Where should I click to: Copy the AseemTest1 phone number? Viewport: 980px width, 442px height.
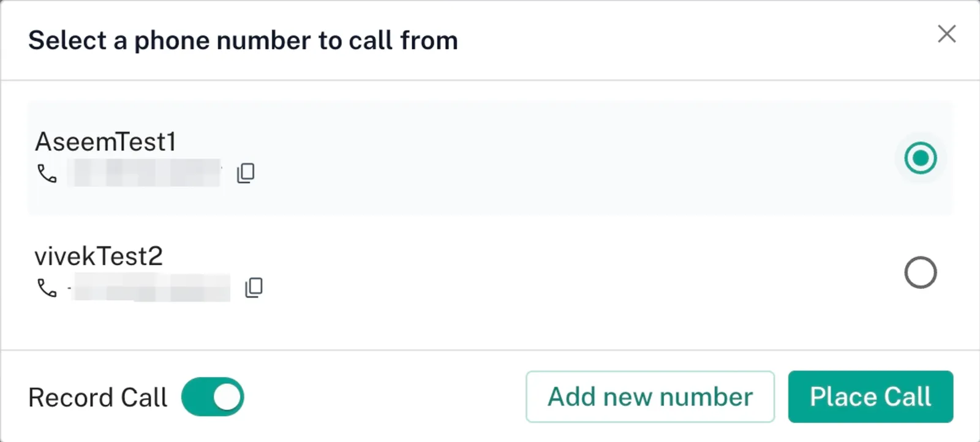tap(246, 173)
